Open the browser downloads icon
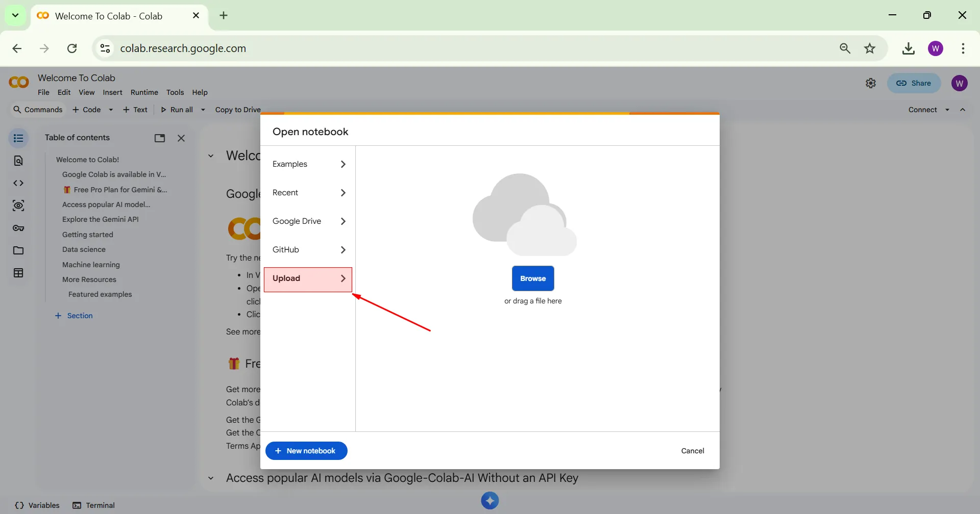The width and height of the screenshot is (980, 514). [909, 48]
